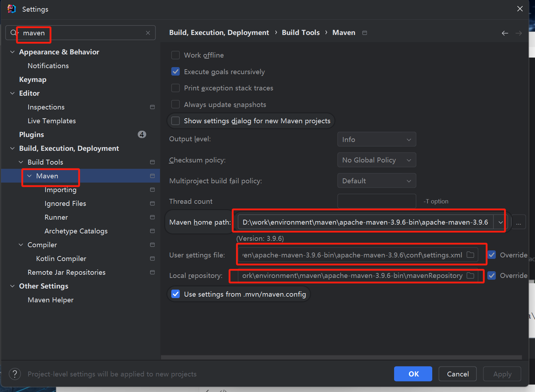Enable Print exception stack traces
The height and width of the screenshot is (392, 535).
pos(176,88)
